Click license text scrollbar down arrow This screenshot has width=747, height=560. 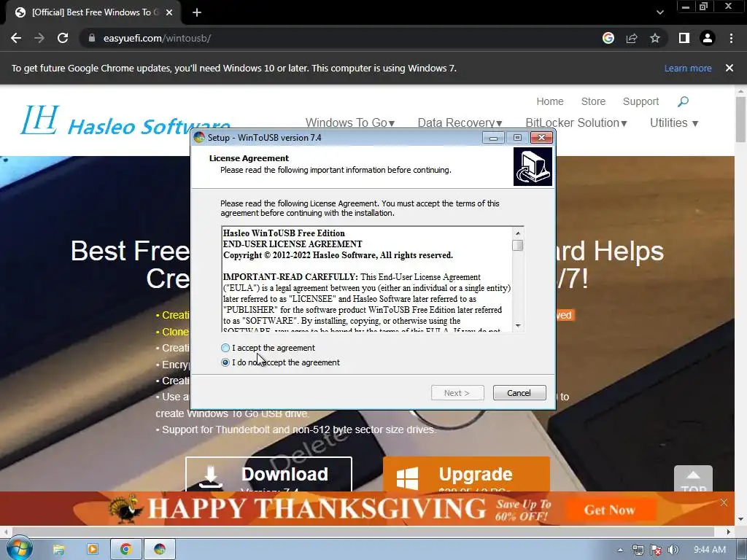tap(518, 326)
